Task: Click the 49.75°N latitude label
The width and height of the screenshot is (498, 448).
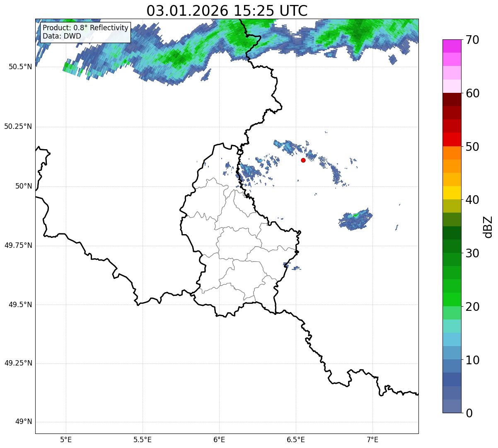Action: (x=18, y=245)
